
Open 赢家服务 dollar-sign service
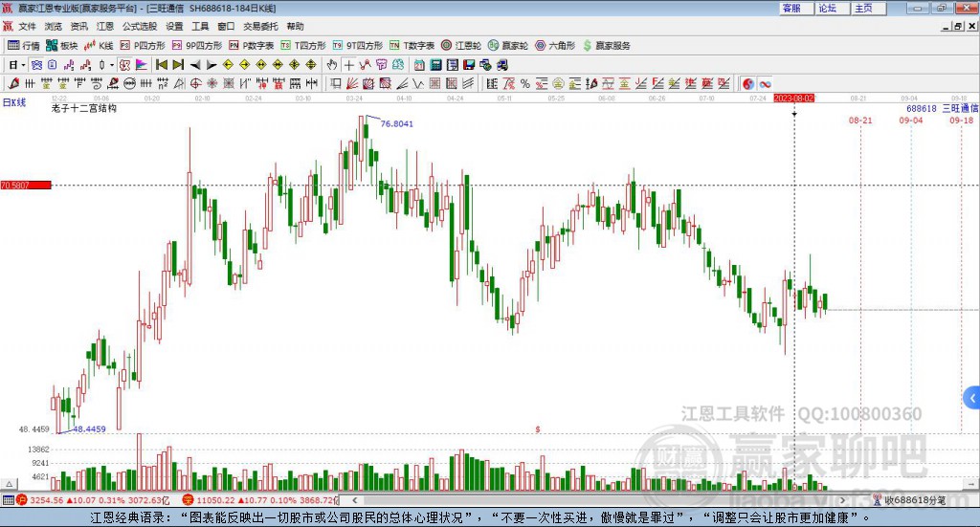(607, 46)
